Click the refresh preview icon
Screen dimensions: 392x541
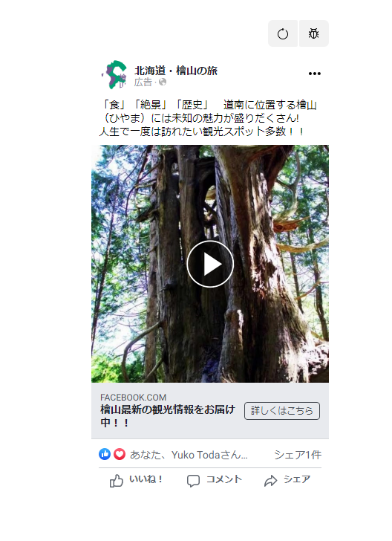click(x=283, y=34)
